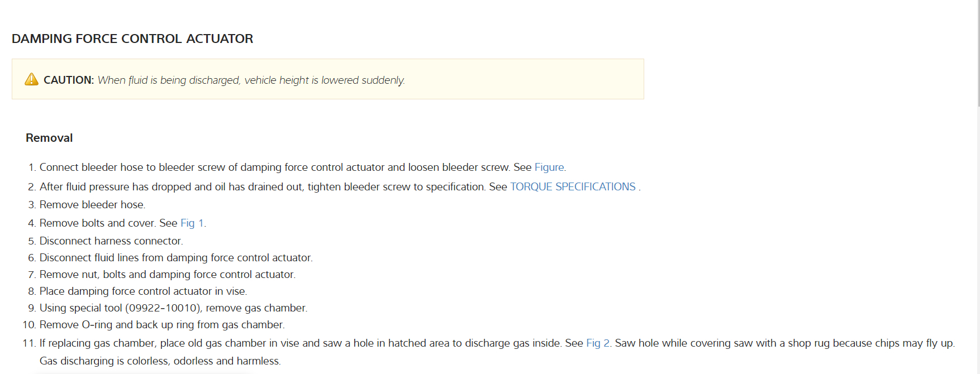Click the 'Disconnect fluid lines' step
Viewport: 980px width, 374px height.
click(176, 258)
